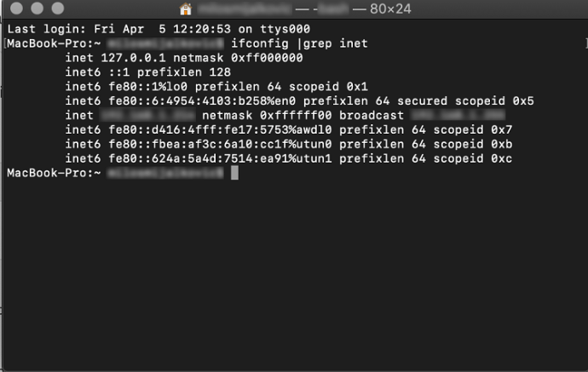Click the utun0 address fe80::fbea:af3c:6a10:cc1f
Viewport: 588px width, 372px height.
tap(202, 144)
